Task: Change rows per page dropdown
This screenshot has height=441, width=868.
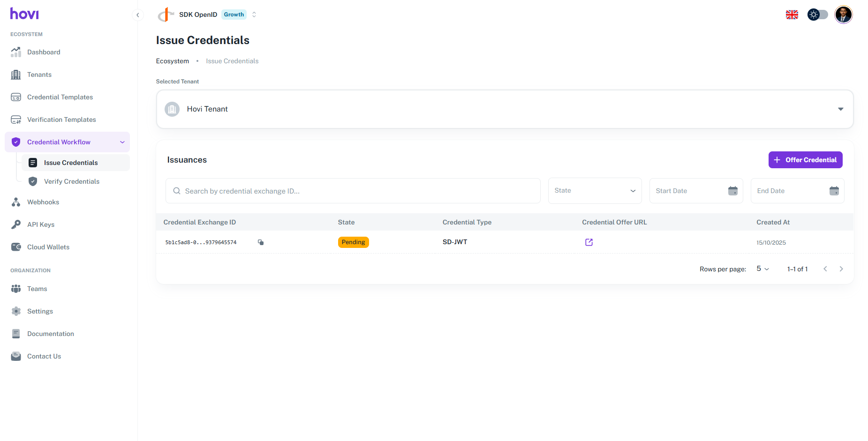Action: click(x=762, y=269)
